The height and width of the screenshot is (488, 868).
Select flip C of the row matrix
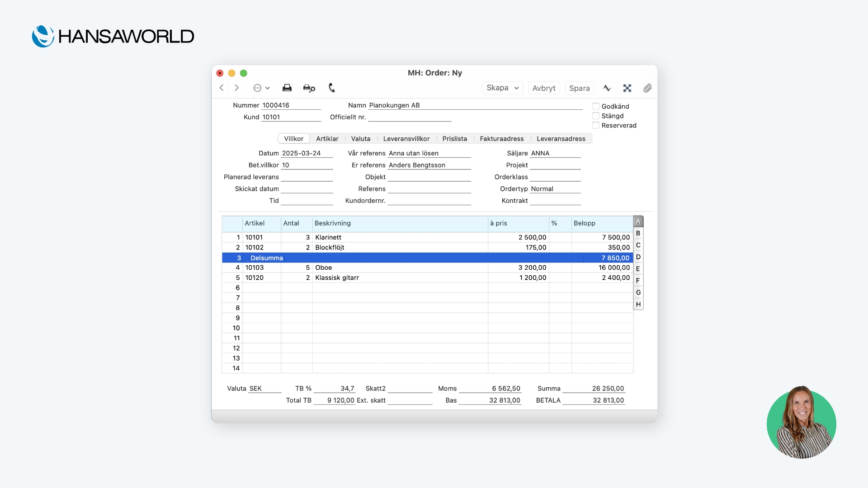pyautogui.click(x=638, y=245)
